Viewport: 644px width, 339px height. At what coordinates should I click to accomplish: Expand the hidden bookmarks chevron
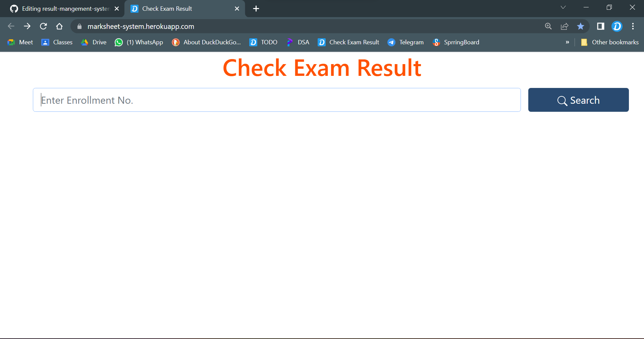[568, 42]
